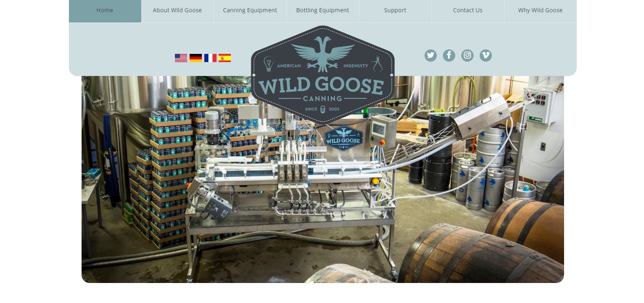
Task: Open the Instagram social icon
Action: [x=467, y=56]
